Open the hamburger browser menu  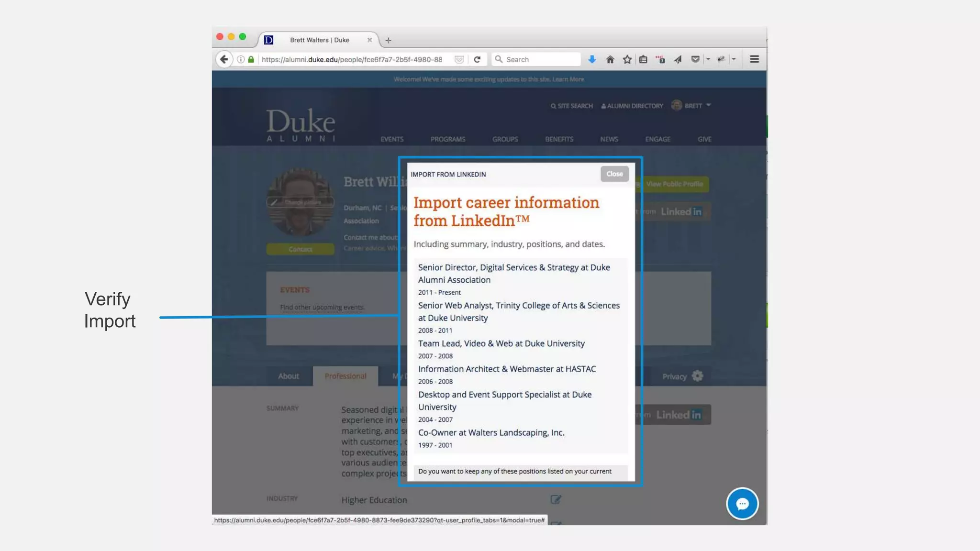point(754,59)
